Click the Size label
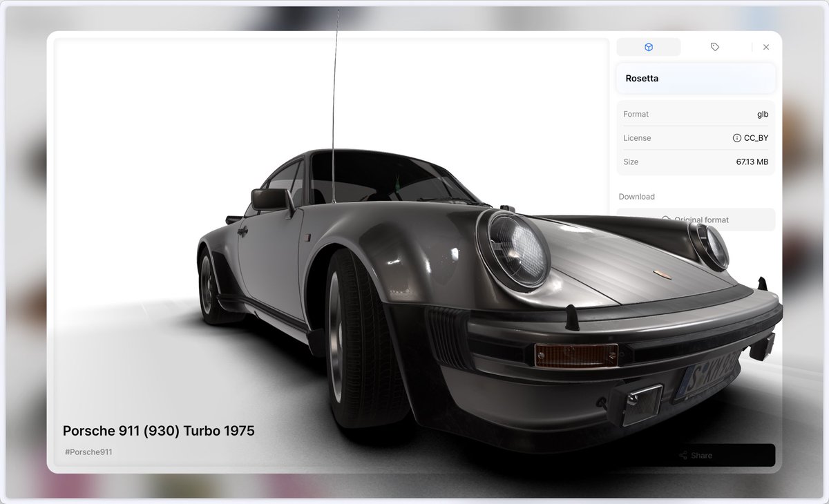This screenshot has width=829, height=504. pos(631,162)
